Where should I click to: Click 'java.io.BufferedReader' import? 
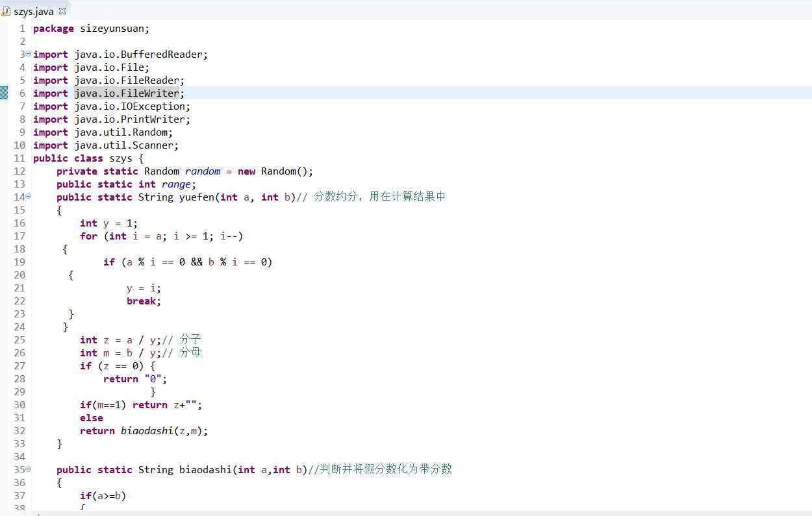(138, 55)
